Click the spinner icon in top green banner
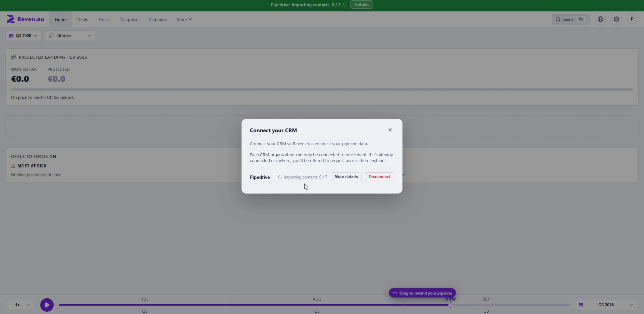 (344, 5)
